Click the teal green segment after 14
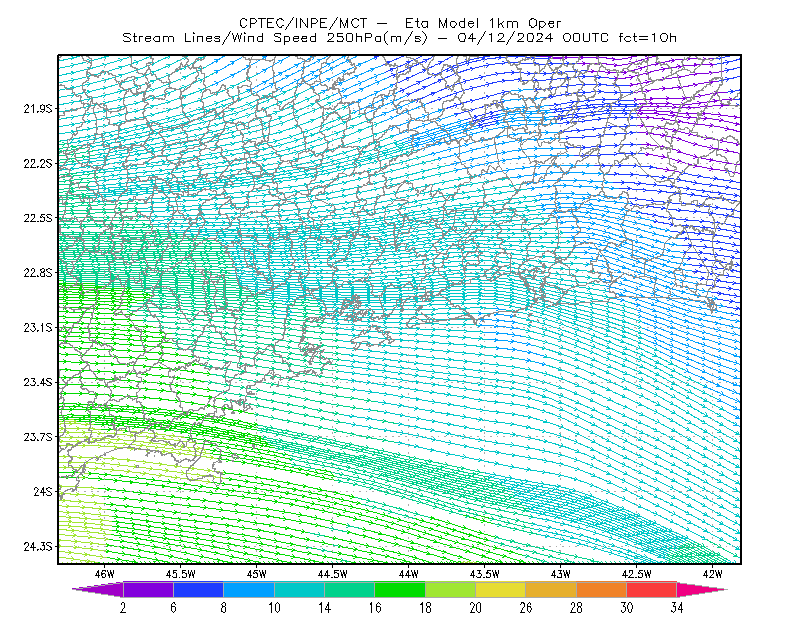Image resolution: width=800 pixels, height=618 pixels. coord(349,589)
